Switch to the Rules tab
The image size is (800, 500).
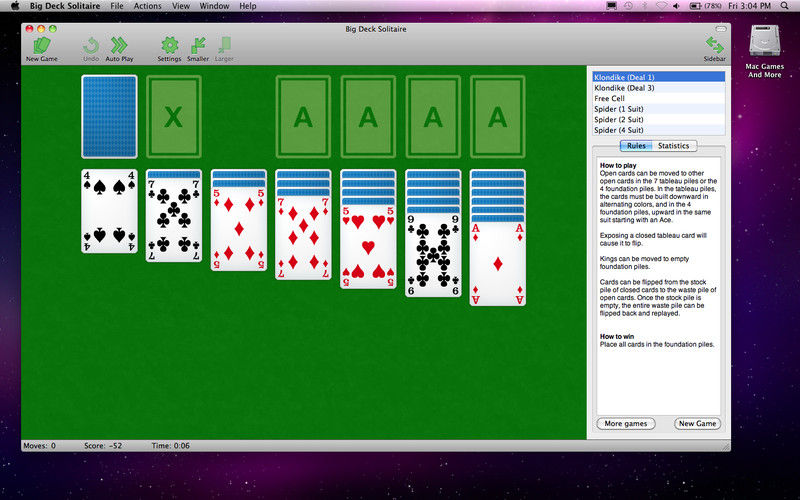(636, 145)
